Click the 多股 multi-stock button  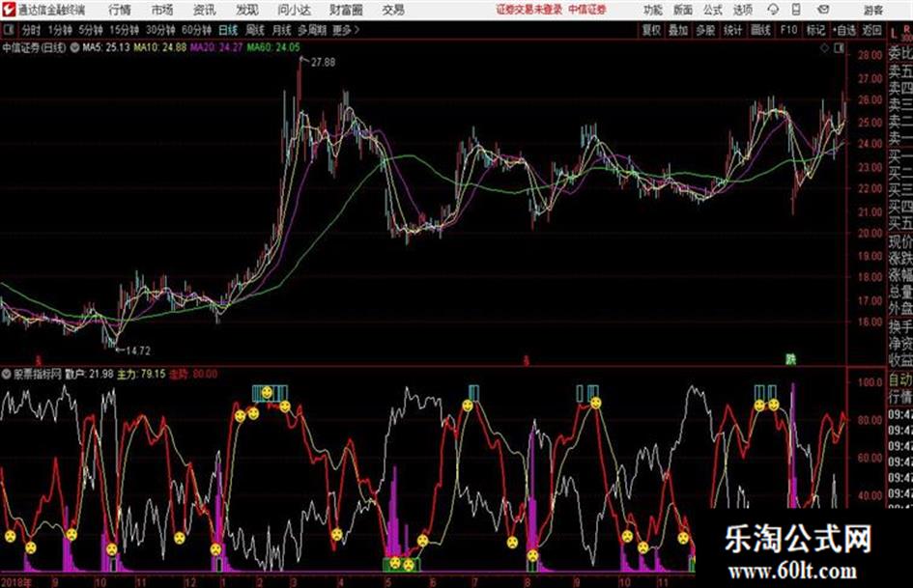click(x=705, y=30)
